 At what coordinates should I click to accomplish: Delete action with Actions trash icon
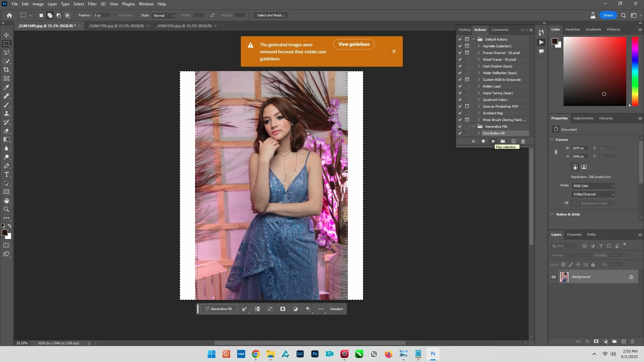pos(523,141)
